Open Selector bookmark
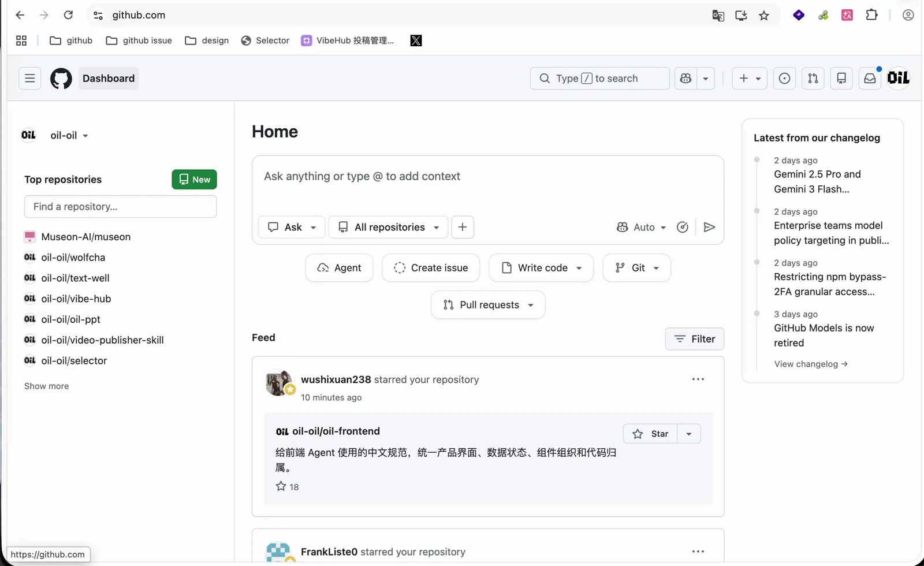The width and height of the screenshot is (924, 566). click(265, 40)
